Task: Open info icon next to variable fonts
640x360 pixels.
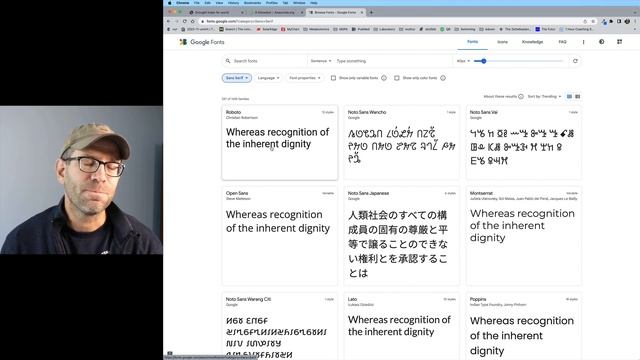Action: pyautogui.click(x=384, y=78)
